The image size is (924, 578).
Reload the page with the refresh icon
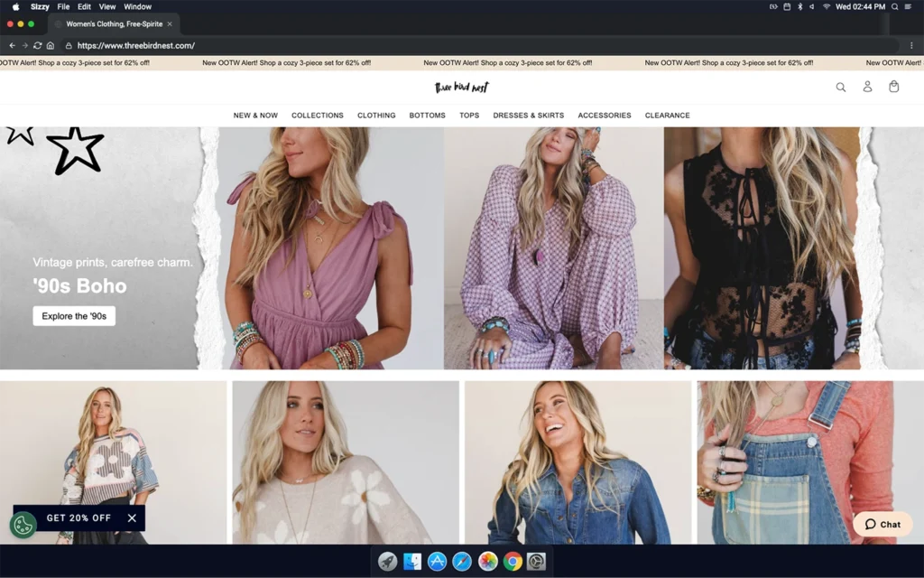click(x=37, y=45)
